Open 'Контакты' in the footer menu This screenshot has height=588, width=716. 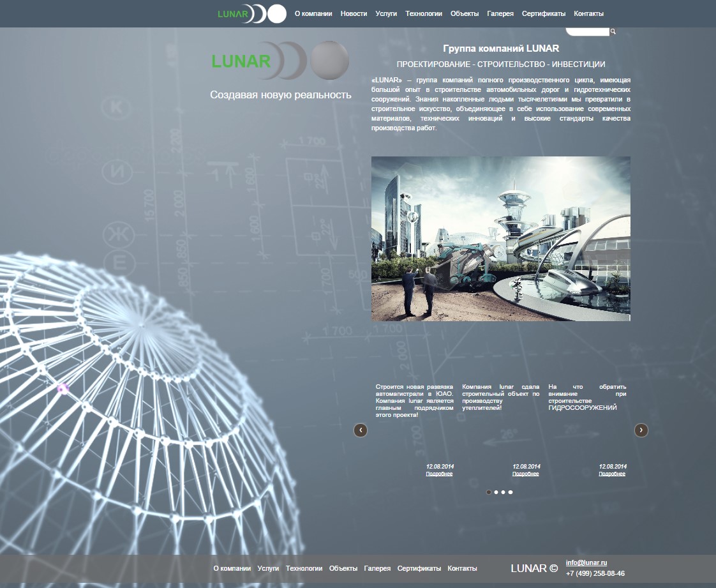462,568
